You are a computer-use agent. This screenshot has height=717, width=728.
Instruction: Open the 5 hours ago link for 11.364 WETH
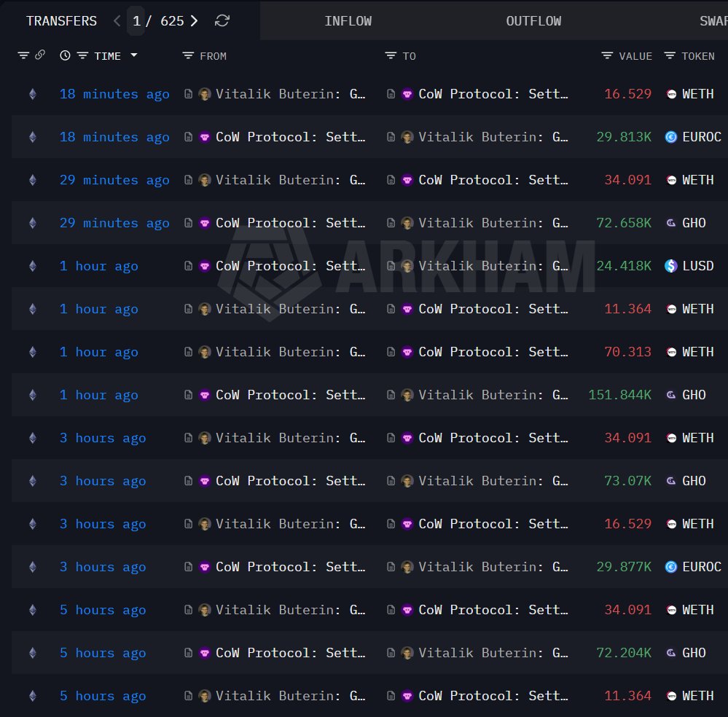(x=103, y=696)
